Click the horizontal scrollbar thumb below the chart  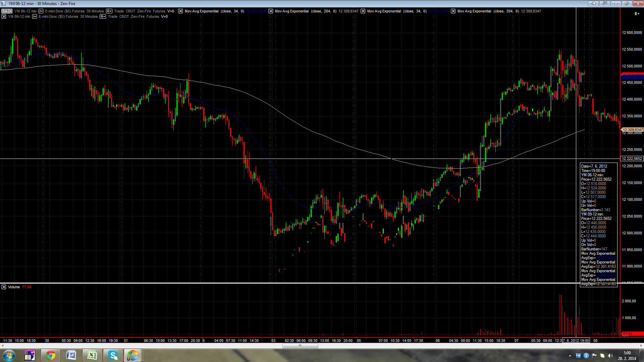pyautogui.click(x=300, y=346)
